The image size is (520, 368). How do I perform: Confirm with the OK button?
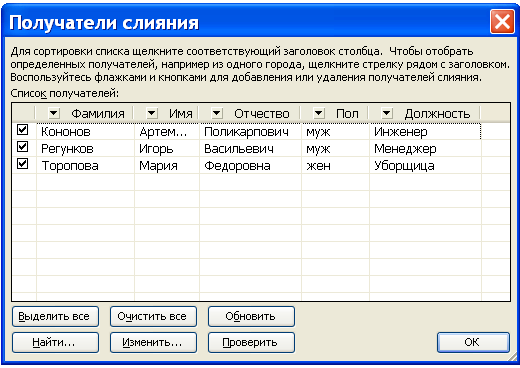pos(473,342)
